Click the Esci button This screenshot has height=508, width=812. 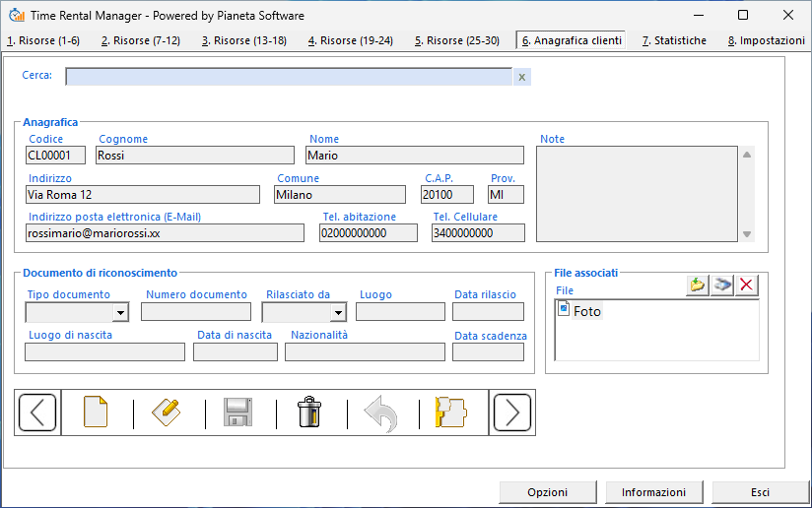(760, 492)
